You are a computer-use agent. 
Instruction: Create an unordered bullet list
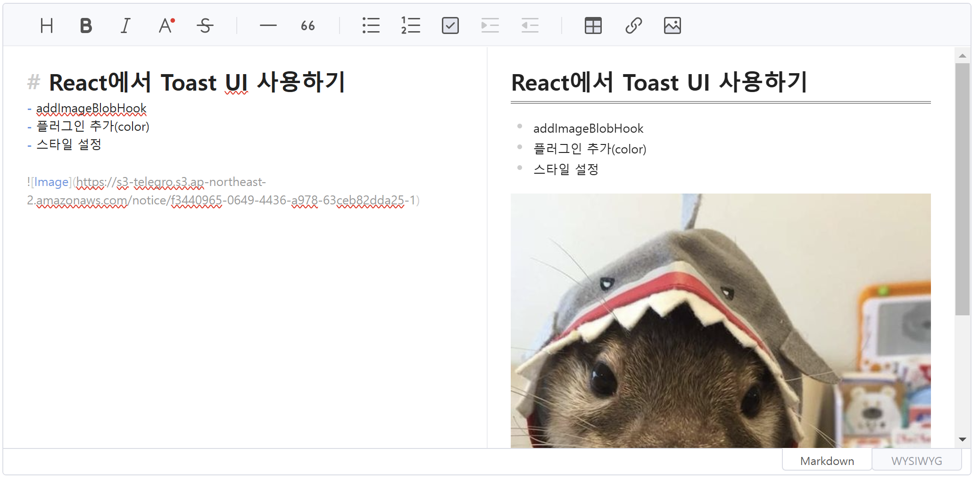[371, 25]
